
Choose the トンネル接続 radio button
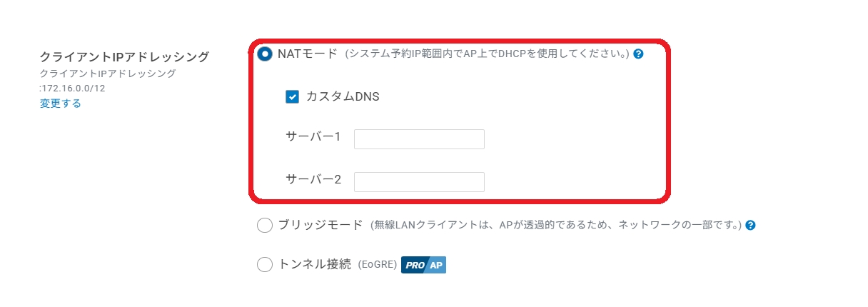click(265, 265)
